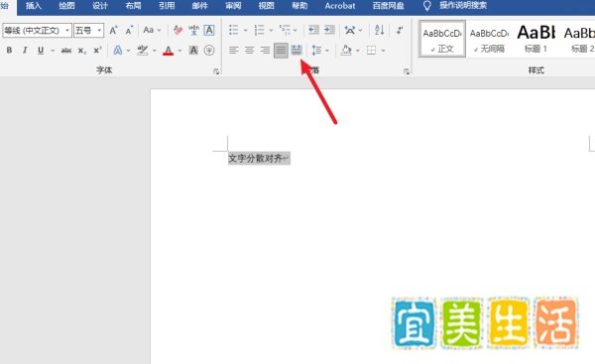Open underline style dropdown arrow

[53, 51]
